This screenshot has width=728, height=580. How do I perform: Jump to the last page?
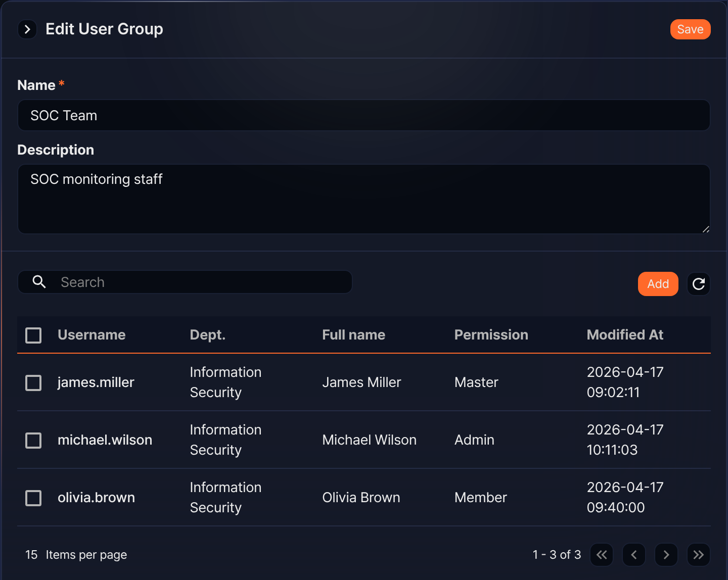click(x=699, y=555)
